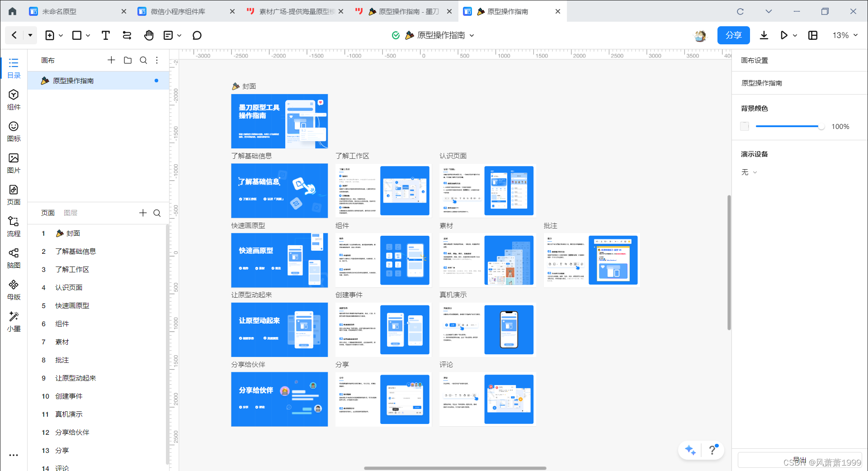This screenshot has height=471, width=868.
Task: Search canvases with magnifier icon
Action: 143,60
